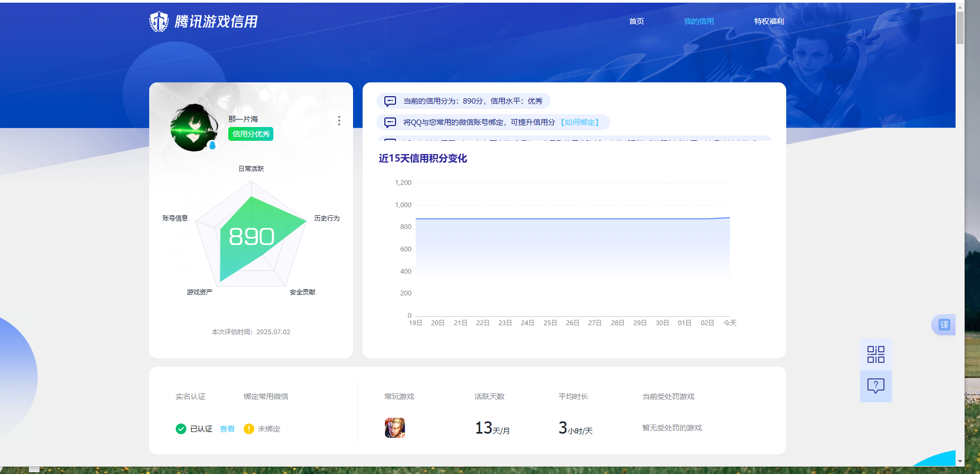The width and height of the screenshot is (980, 474).
Task: Open the frequently played game icon
Action: (395, 428)
